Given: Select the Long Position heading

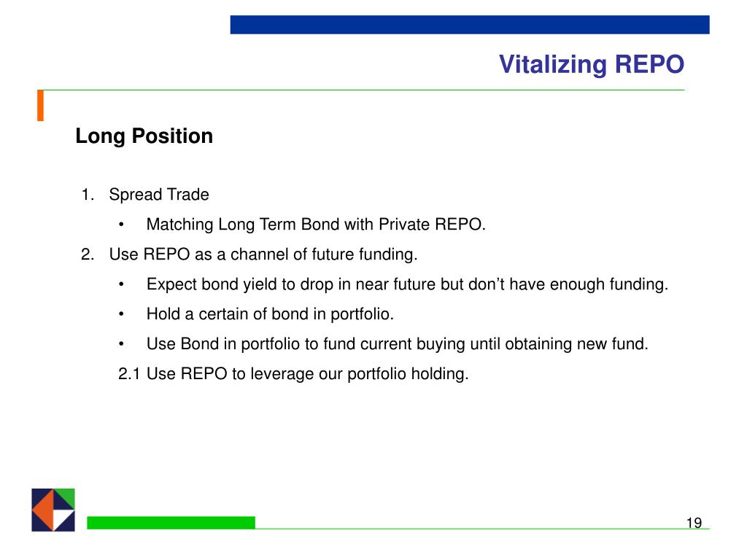Looking at the screenshot, I should click(x=144, y=136).
